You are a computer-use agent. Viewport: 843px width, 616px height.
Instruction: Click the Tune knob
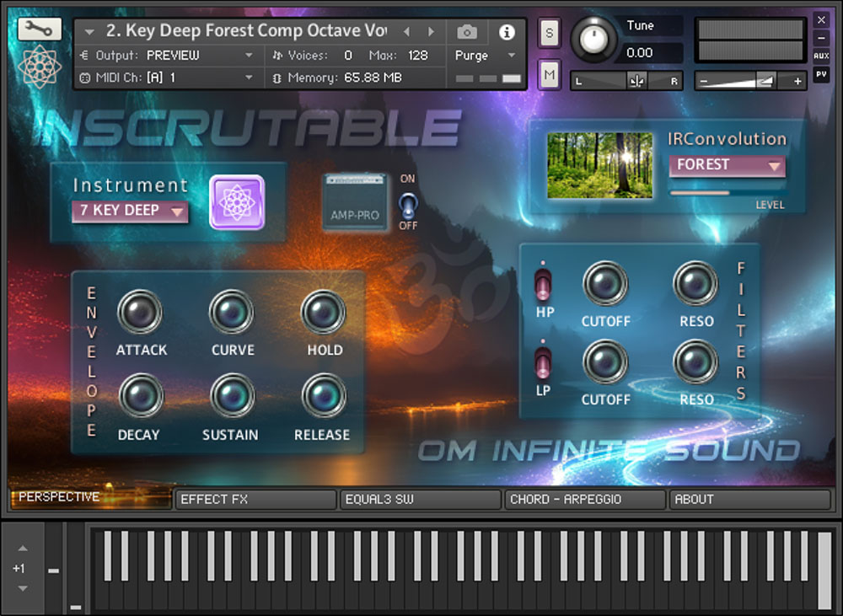tap(593, 39)
